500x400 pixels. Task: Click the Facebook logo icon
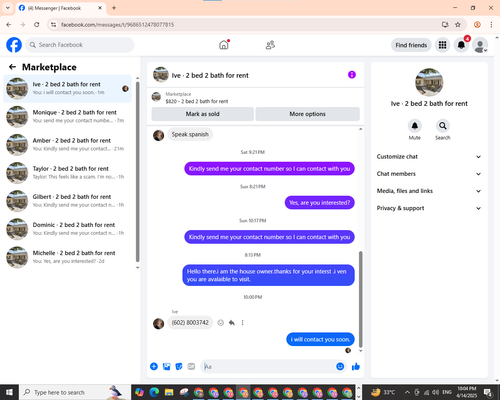pyautogui.click(x=14, y=45)
